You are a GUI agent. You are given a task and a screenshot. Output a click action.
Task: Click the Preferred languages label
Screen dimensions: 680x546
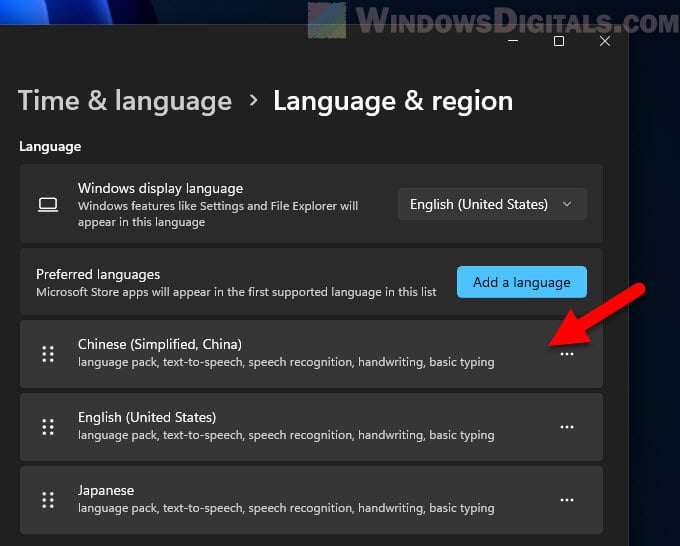tap(98, 274)
